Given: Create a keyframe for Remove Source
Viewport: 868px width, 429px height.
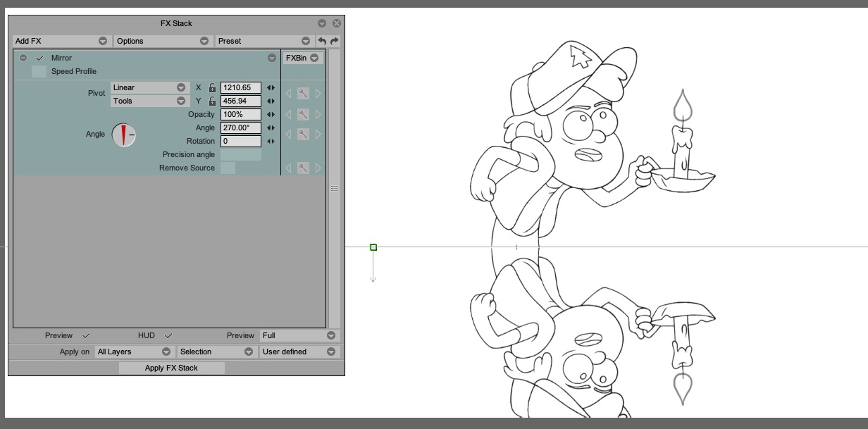Looking at the screenshot, I should pos(303,168).
